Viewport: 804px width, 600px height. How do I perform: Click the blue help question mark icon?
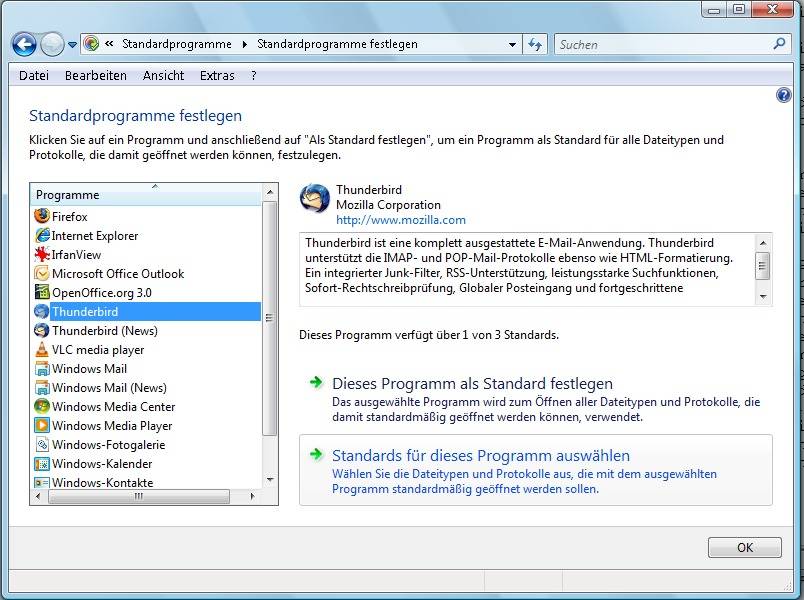tap(783, 95)
